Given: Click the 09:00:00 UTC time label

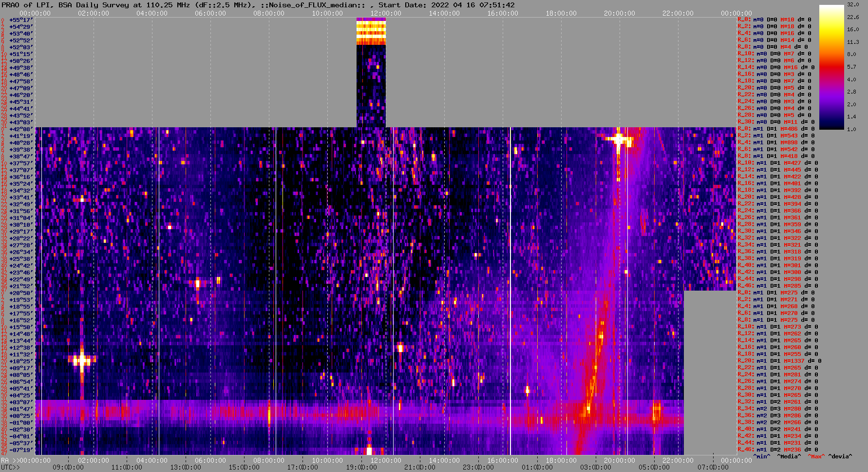Looking at the screenshot, I should (68, 467).
